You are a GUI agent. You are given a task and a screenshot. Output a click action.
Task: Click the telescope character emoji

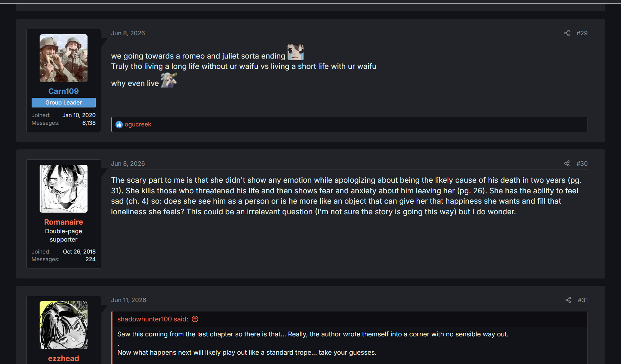coord(169,80)
